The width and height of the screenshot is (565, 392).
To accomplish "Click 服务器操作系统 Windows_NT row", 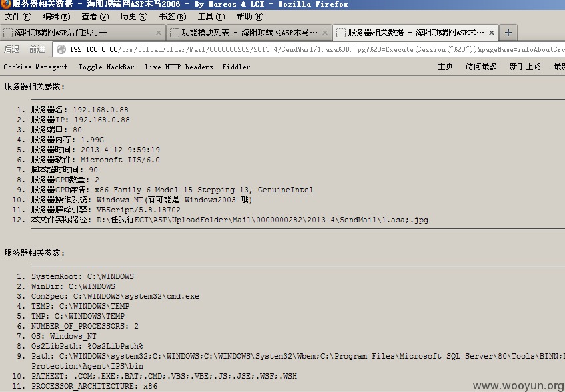I will point(142,200).
